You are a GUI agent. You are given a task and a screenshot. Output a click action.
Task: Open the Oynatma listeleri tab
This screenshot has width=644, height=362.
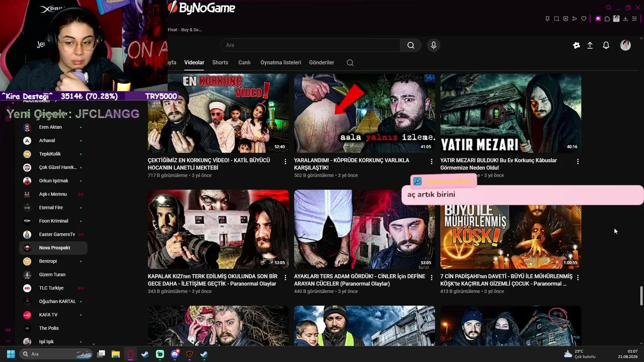(x=281, y=63)
